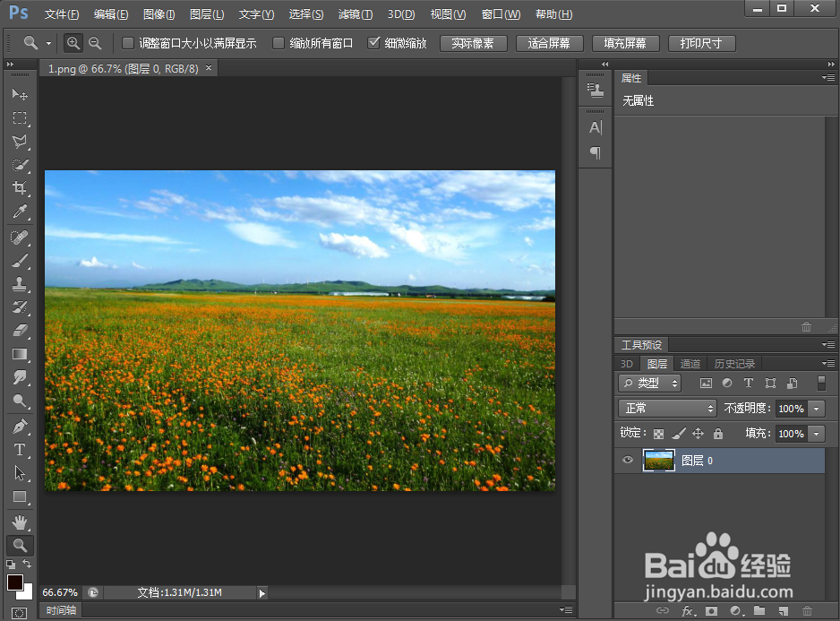Close the 1.png document tab
Screen dimensions: 840x621
(x=209, y=67)
